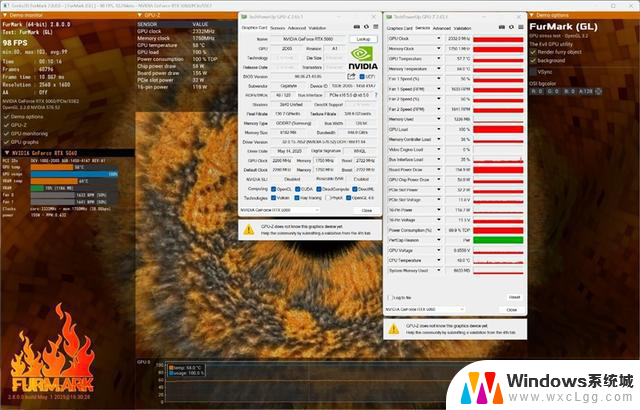Click the screenshot camera icon in GPU-Z Sensors window
Screen dimensions: 640x410
(502, 27)
